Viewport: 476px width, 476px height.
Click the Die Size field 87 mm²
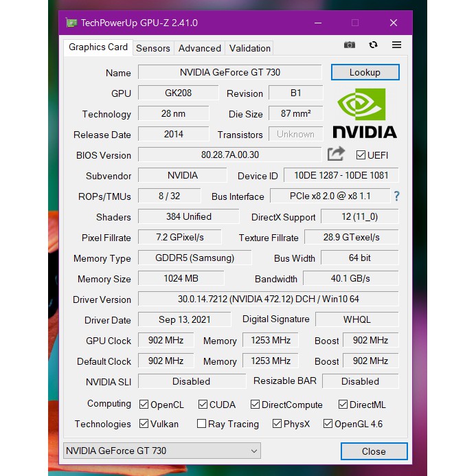point(295,113)
